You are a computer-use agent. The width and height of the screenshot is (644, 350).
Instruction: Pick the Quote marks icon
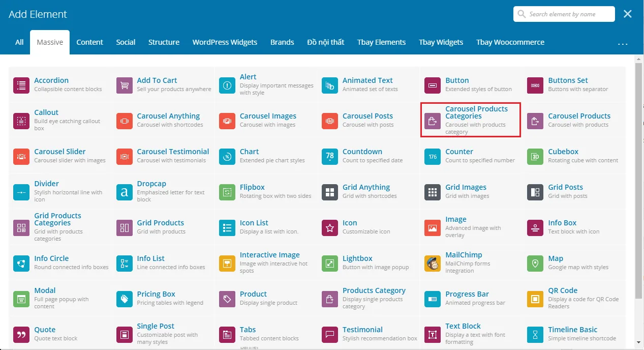(x=21, y=335)
